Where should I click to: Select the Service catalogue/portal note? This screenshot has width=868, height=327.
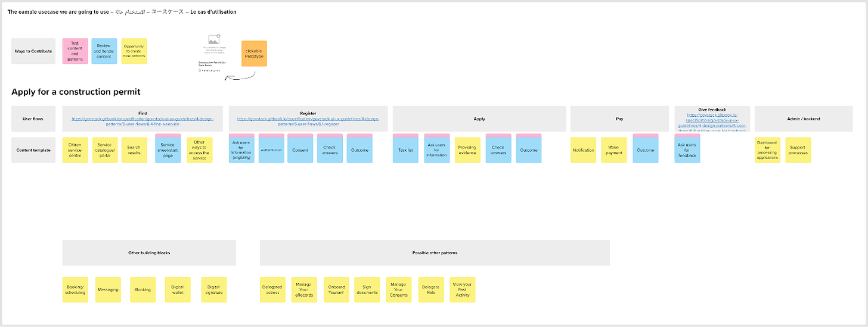click(x=105, y=150)
